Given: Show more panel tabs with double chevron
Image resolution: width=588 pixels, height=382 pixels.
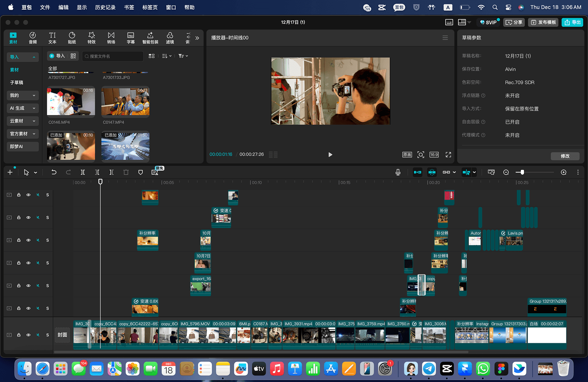Looking at the screenshot, I should tap(197, 38).
